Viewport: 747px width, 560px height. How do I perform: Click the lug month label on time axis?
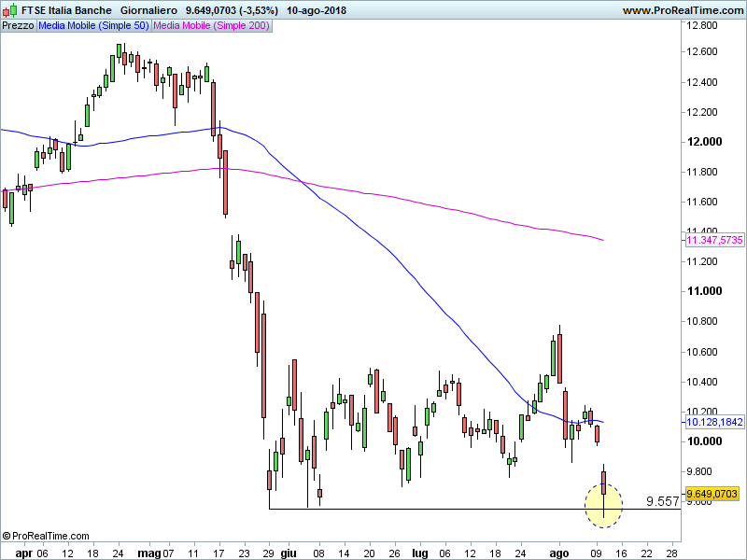coord(419,553)
